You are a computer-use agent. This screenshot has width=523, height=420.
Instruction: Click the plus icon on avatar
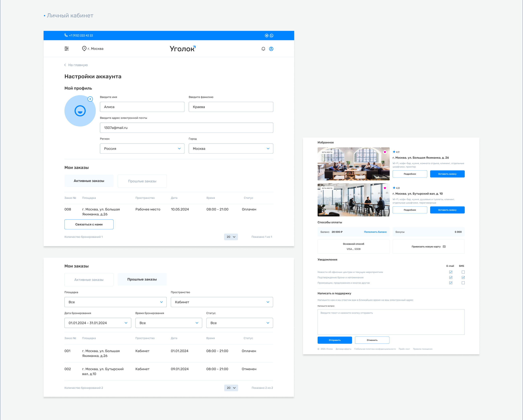pos(90,99)
